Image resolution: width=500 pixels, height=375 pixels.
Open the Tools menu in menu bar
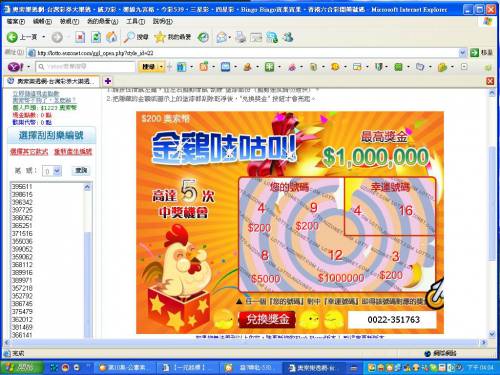(135, 21)
